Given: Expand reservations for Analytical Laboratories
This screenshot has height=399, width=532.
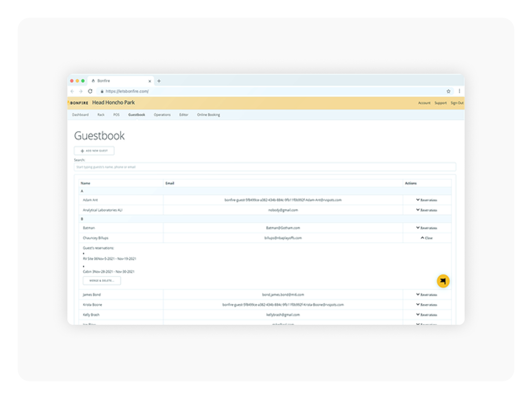Looking at the screenshot, I should point(427,210).
